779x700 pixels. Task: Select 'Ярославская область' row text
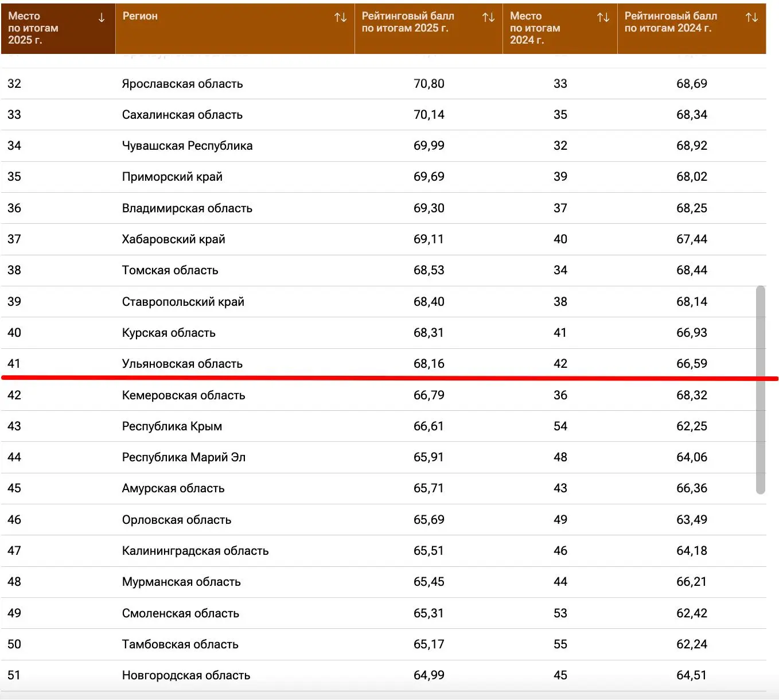[x=182, y=84]
